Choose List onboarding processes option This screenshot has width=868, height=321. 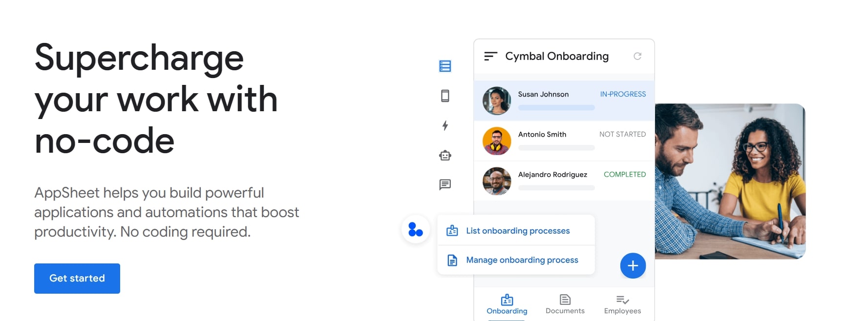(517, 231)
